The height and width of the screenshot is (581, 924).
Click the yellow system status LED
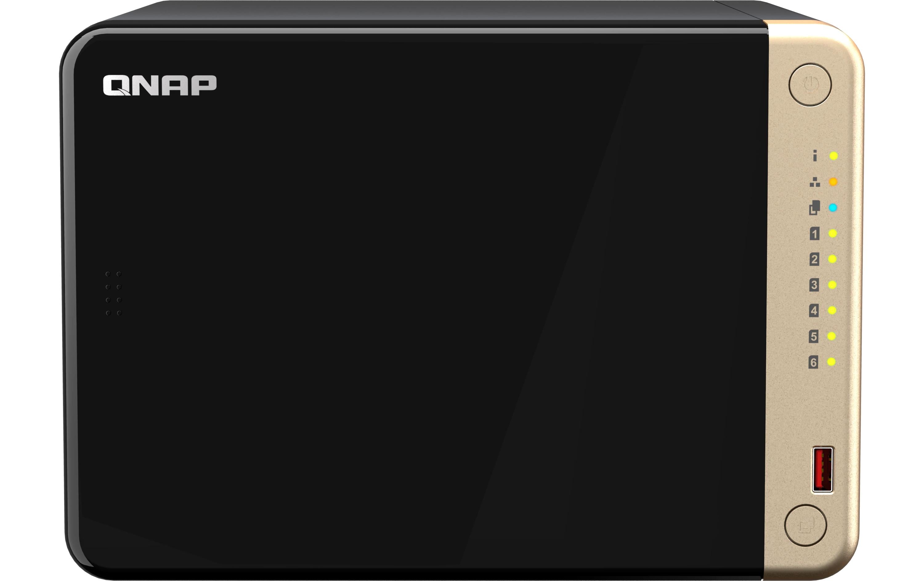click(x=833, y=156)
